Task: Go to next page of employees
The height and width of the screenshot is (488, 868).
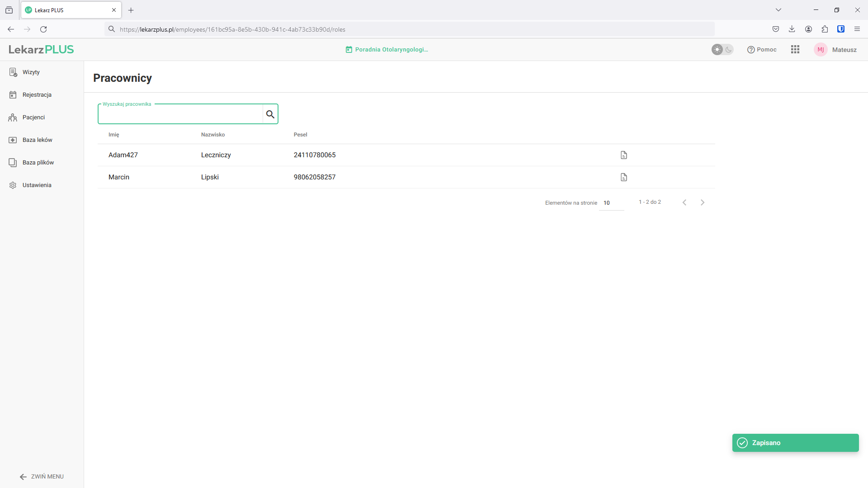Action: (702, 202)
